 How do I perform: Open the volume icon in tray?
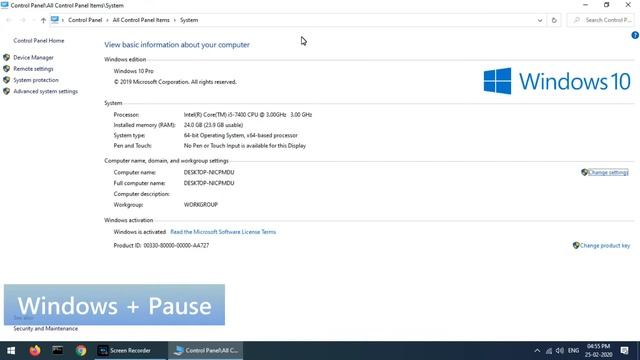click(560, 351)
